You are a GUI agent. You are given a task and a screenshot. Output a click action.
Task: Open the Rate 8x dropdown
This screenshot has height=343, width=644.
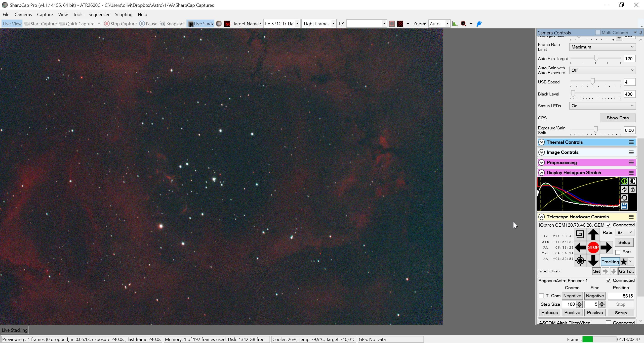pos(625,232)
